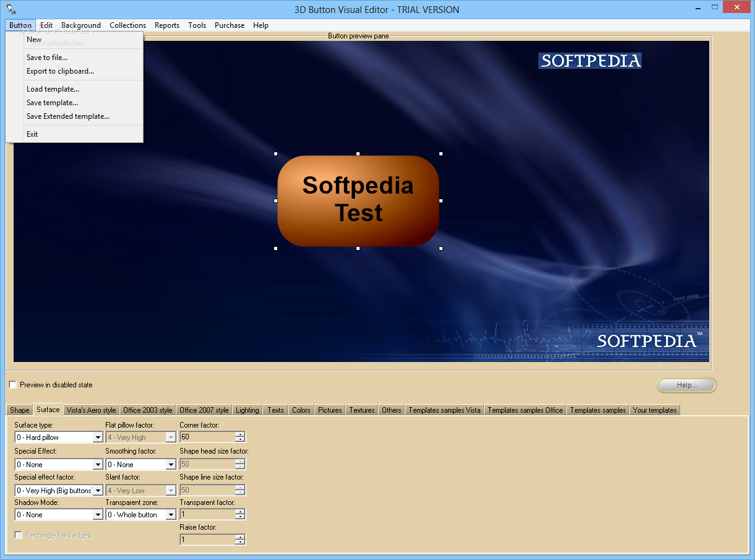
Task: Expand the Flat pillow factor dropdown
Action: click(x=171, y=437)
